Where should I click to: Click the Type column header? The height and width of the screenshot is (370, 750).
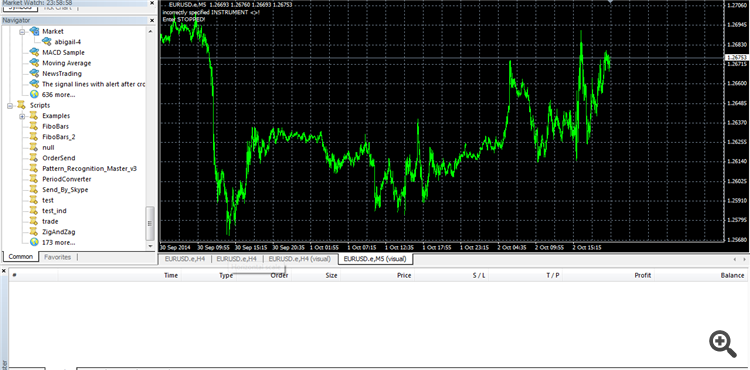(x=226, y=275)
